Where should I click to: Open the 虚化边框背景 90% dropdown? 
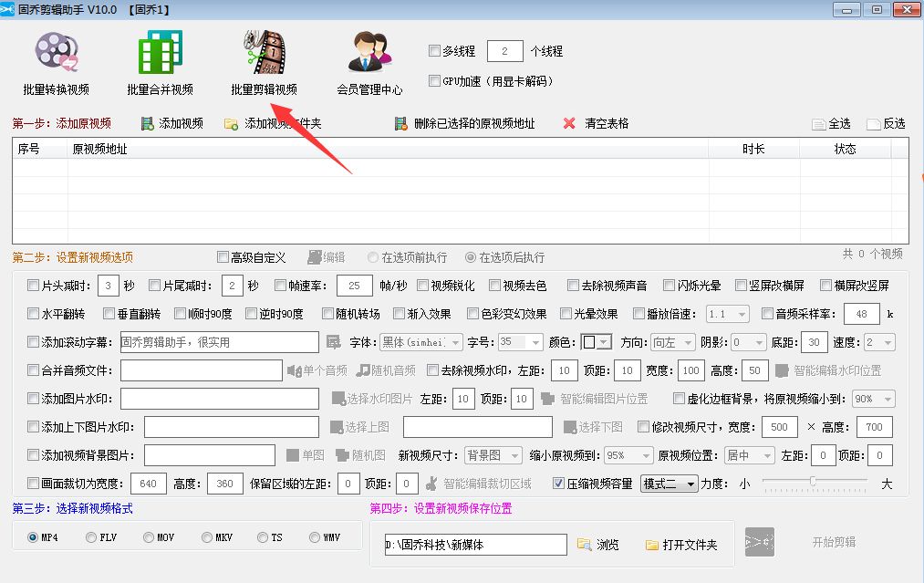[x=874, y=399]
